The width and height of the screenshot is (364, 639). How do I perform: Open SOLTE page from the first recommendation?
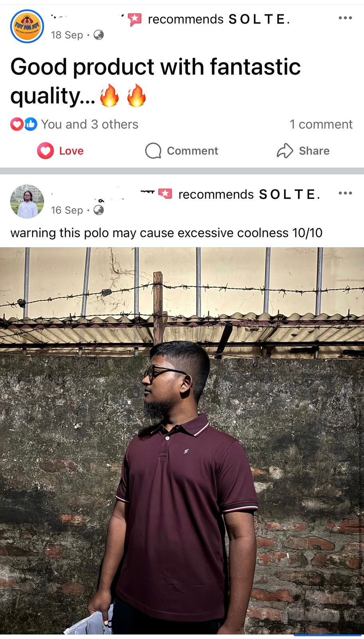(x=258, y=19)
